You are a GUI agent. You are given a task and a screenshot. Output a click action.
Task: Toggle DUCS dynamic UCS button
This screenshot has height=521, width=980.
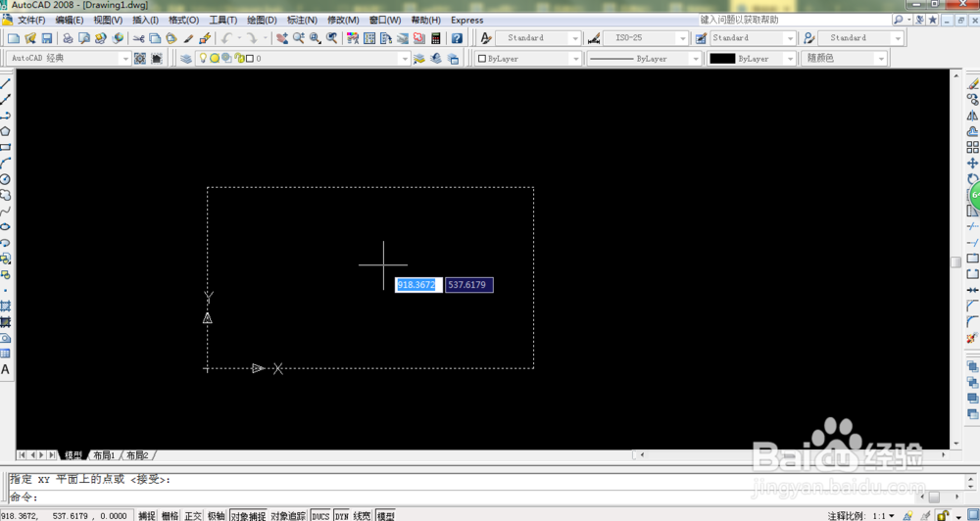coord(320,515)
